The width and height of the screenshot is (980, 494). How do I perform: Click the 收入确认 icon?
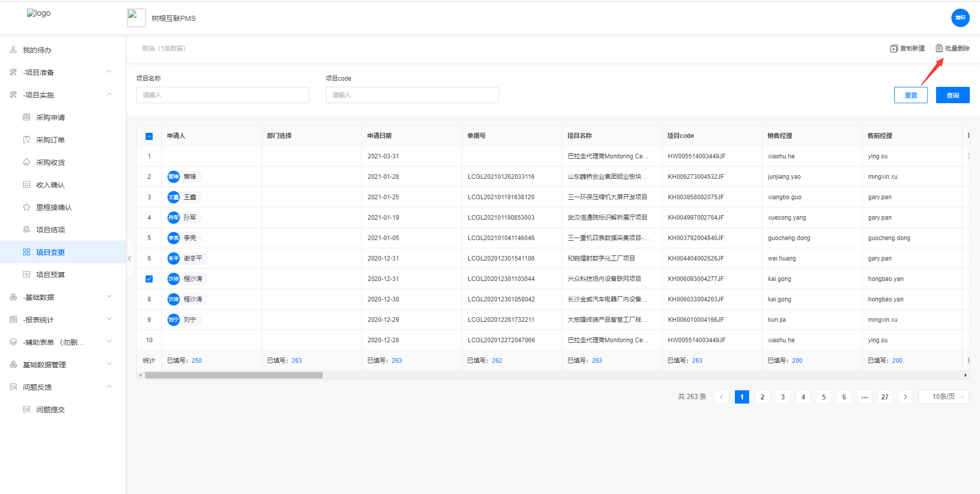pyautogui.click(x=27, y=185)
